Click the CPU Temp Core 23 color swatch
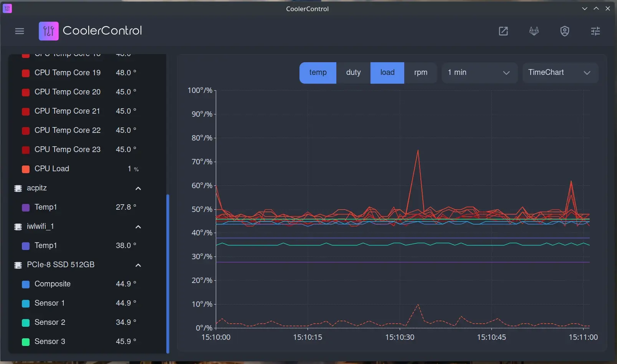 point(26,150)
